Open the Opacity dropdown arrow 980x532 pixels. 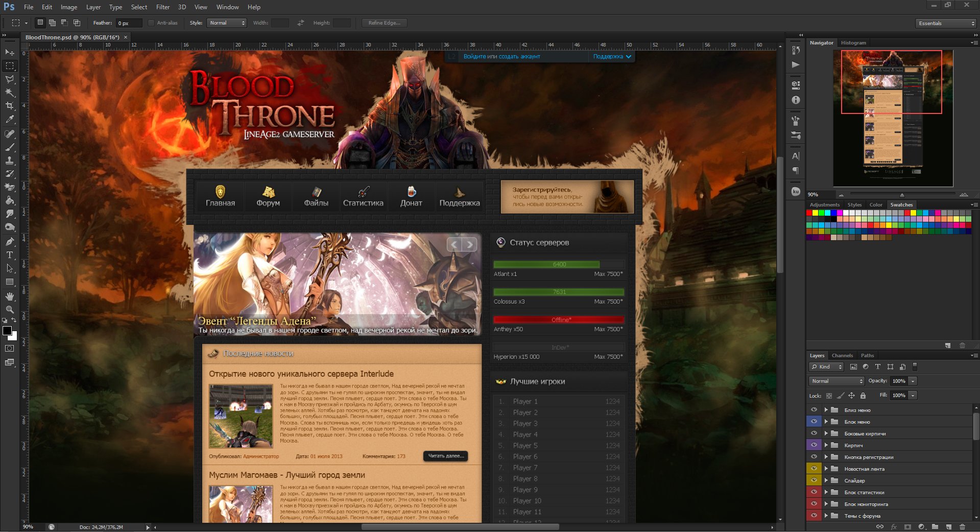coord(913,381)
